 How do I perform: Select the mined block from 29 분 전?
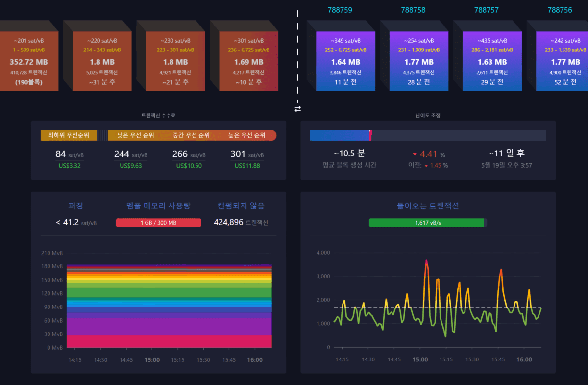[492, 61]
